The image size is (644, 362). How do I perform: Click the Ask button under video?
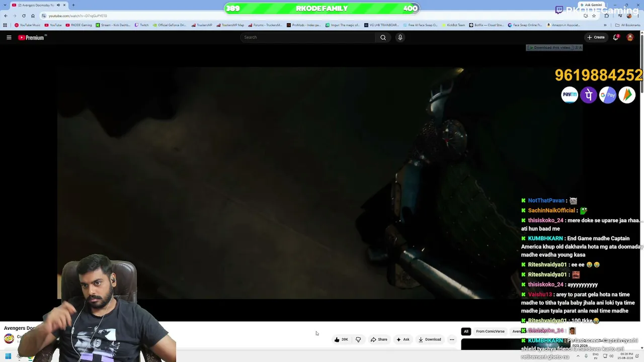403,339
